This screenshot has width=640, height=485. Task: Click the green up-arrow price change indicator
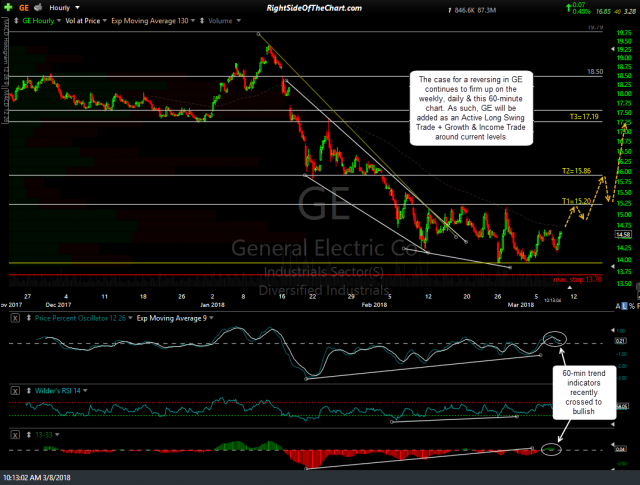click(x=568, y=7)
